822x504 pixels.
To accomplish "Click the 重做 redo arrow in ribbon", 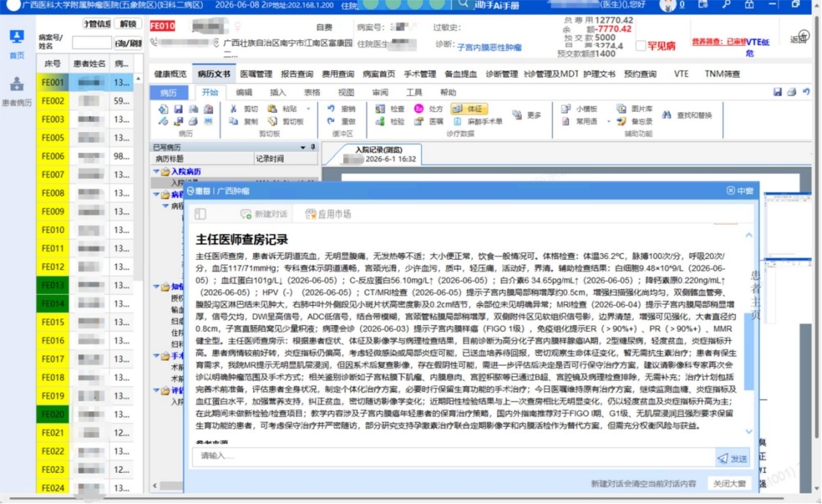I will [x=330, y=121].
